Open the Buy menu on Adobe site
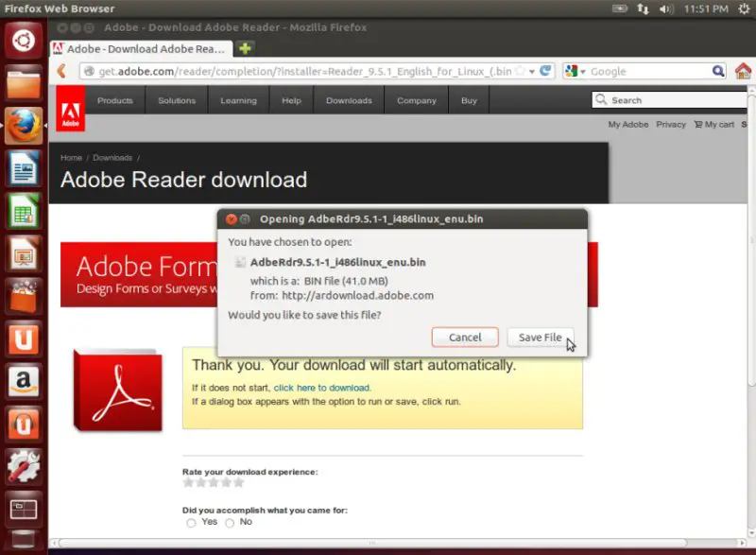 point(469,100)
